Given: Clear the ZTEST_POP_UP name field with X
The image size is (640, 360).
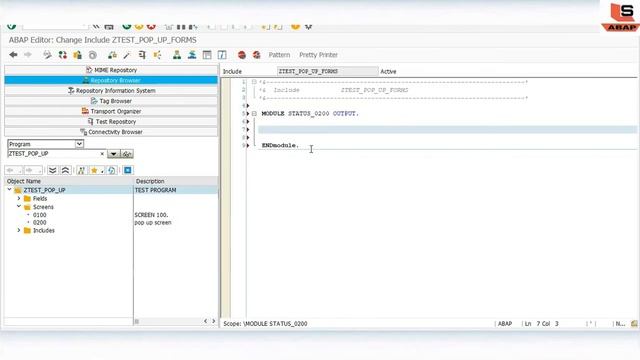Looking at the screenshot, I should 102,154.
